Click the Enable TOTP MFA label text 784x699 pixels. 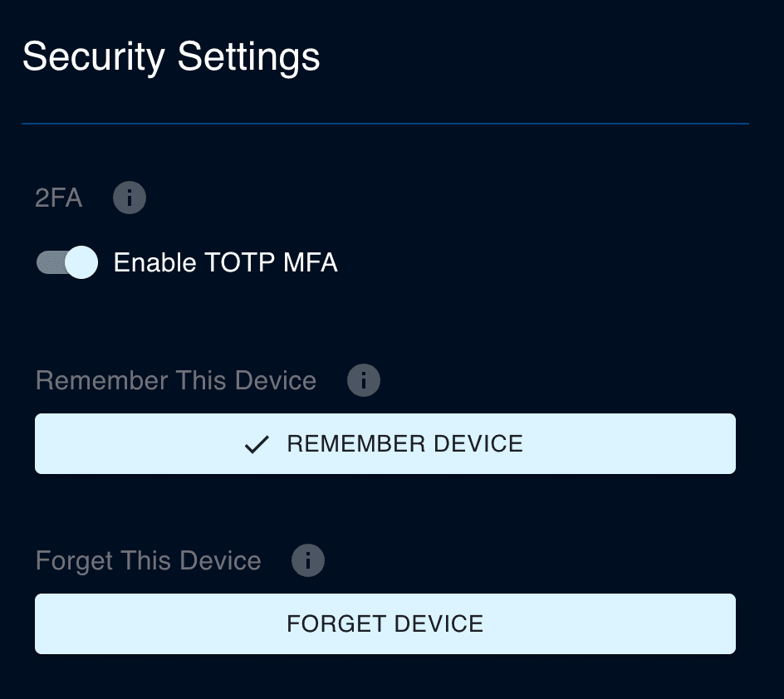click(225, 263)
